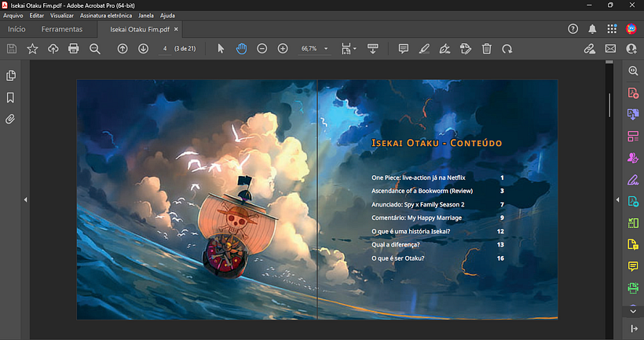Rotate the page with rotate icon
Viewport: 644px width, 340px height.
click(x=507, y=49)
